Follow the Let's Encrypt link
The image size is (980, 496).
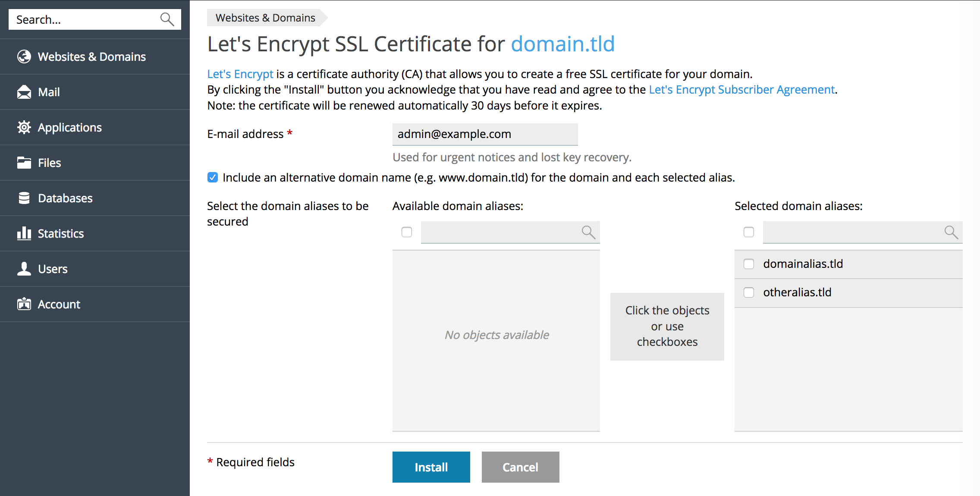point(240,74)
